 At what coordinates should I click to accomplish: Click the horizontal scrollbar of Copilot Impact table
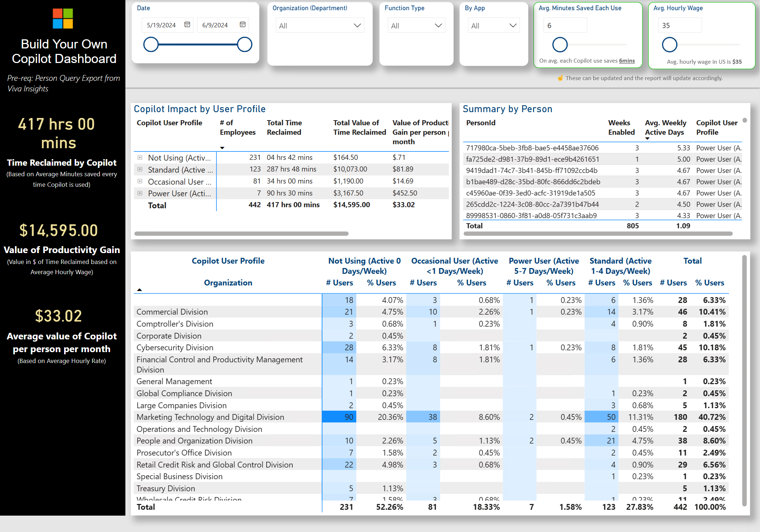[241, 233]
